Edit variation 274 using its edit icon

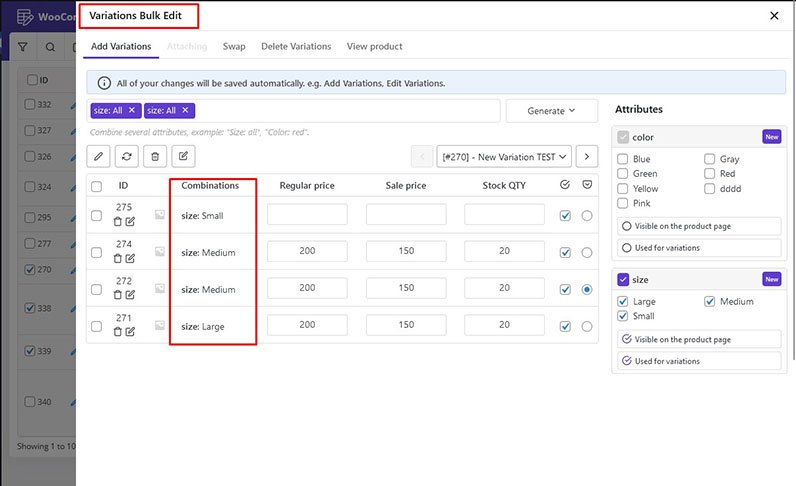tap(130, 258)
